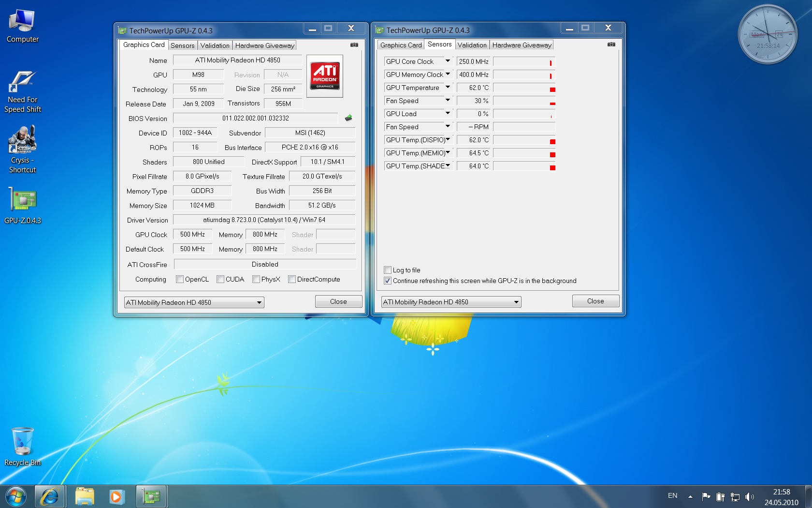Switch to Graphics Card tab in right window

401,45
